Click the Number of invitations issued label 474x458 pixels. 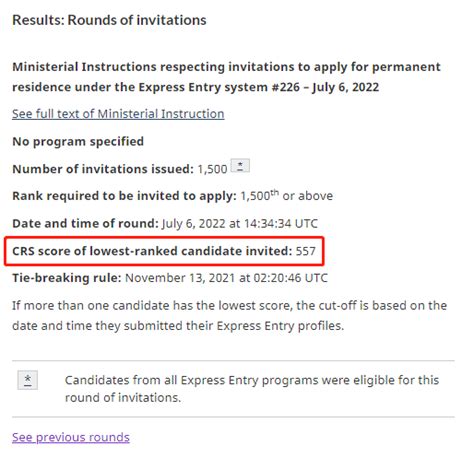tap(103, 169)
